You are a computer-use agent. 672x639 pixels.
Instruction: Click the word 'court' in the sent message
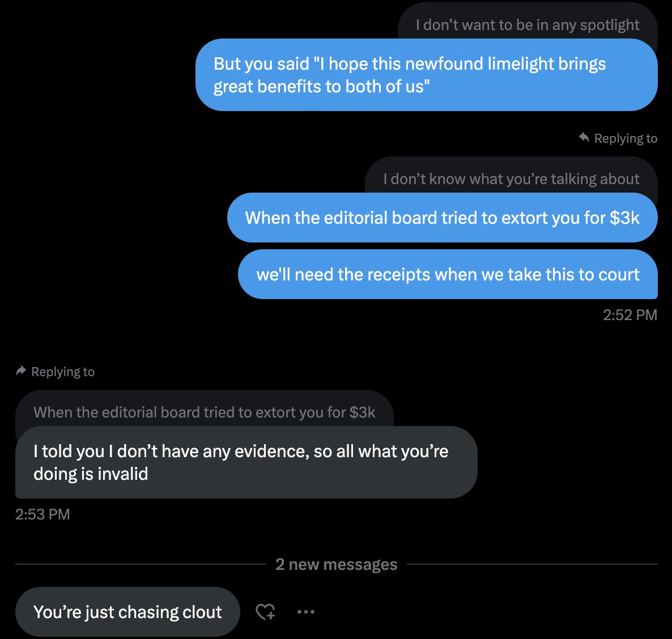619,274
